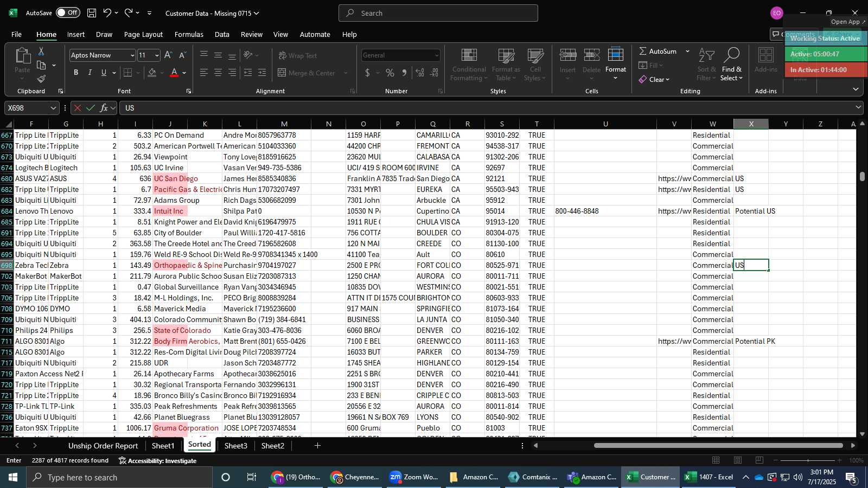
Task: Align text left in cell
Action: coord(204,72)
